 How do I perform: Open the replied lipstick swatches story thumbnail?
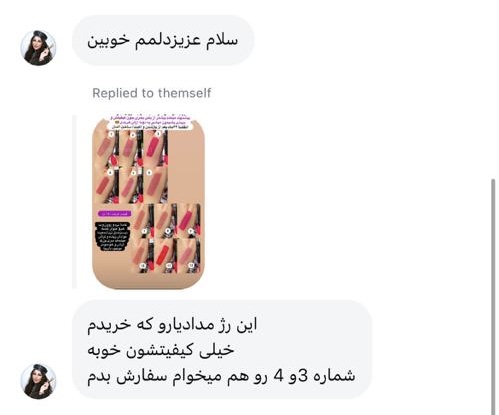(148, 202)
